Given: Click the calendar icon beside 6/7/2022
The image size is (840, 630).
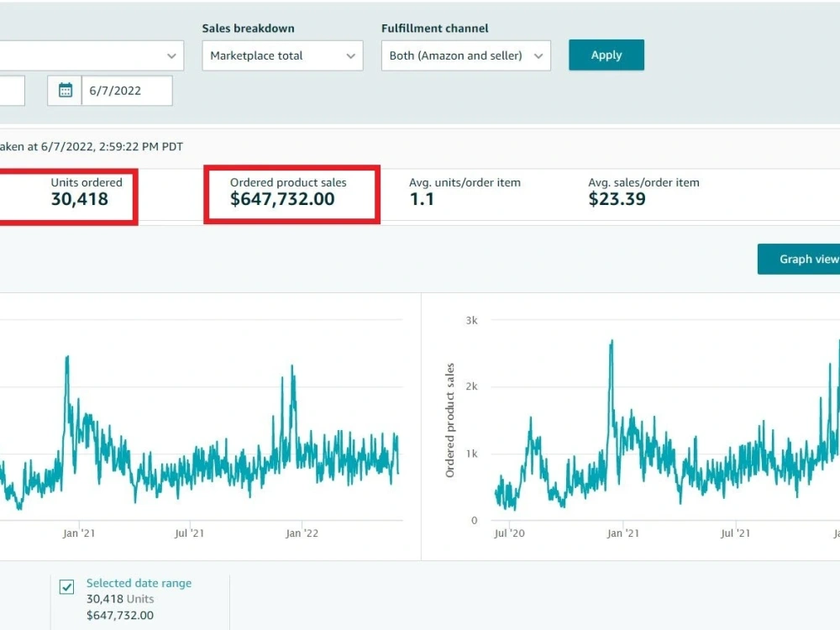Looking at the screenshot, I should tap(66, 90).
